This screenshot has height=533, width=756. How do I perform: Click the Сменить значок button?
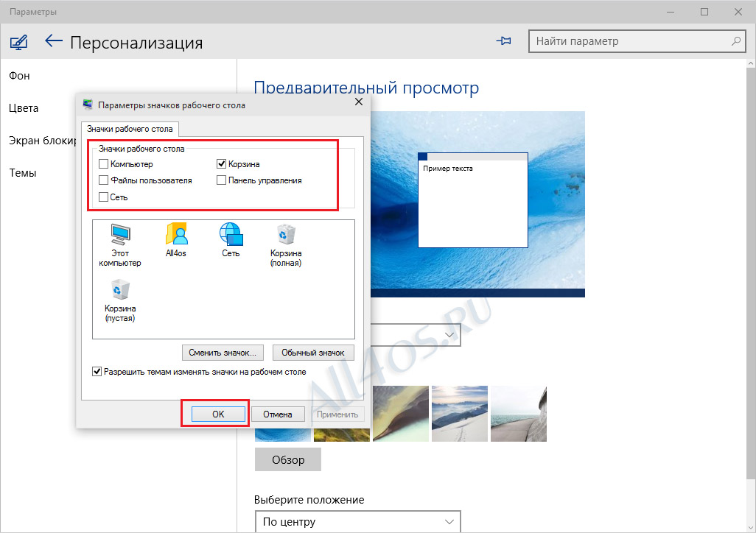pos(223,353)
